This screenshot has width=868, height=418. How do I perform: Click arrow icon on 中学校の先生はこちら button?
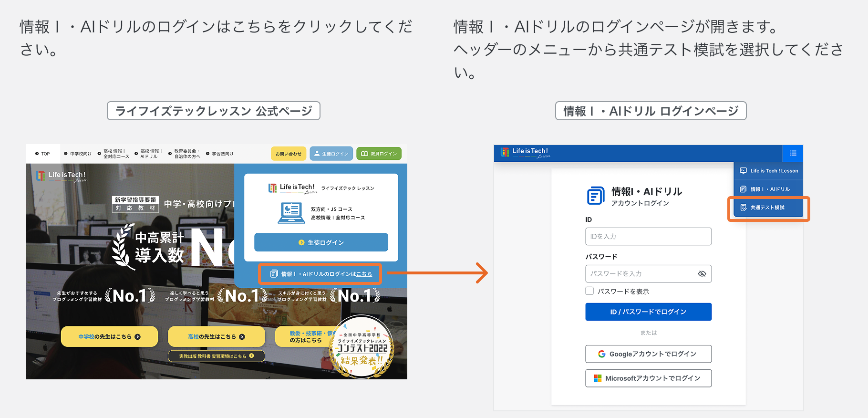pyautogui.click(x=137, y=337)
